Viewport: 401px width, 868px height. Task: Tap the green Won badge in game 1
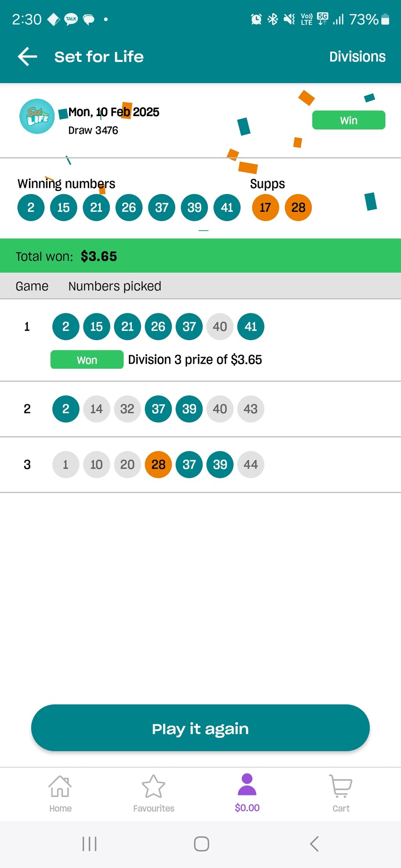point(87,360)
